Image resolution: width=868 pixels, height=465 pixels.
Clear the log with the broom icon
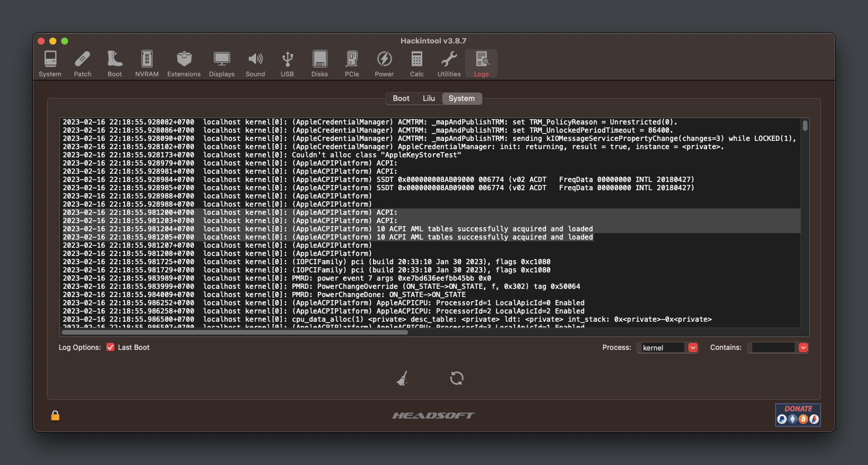[x=402, y=379]
